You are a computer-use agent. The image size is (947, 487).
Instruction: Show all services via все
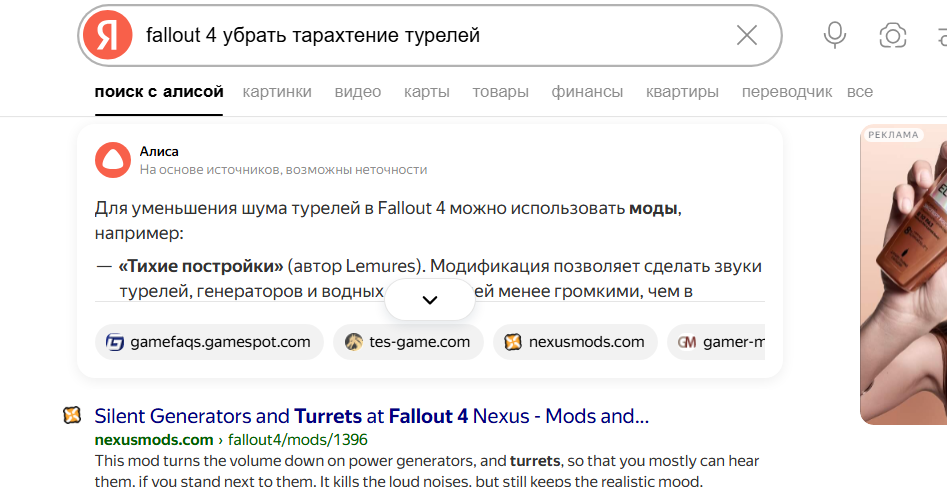(859, 92)
